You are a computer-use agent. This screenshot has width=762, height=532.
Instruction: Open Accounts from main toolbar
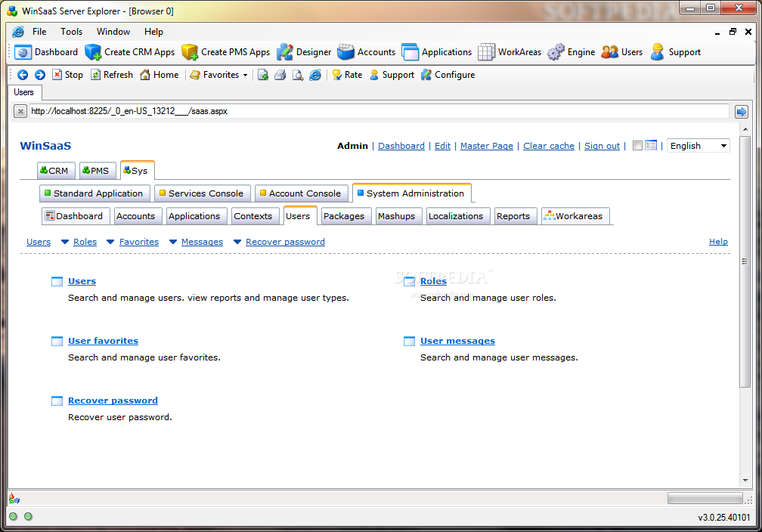[x=367, y=52]
